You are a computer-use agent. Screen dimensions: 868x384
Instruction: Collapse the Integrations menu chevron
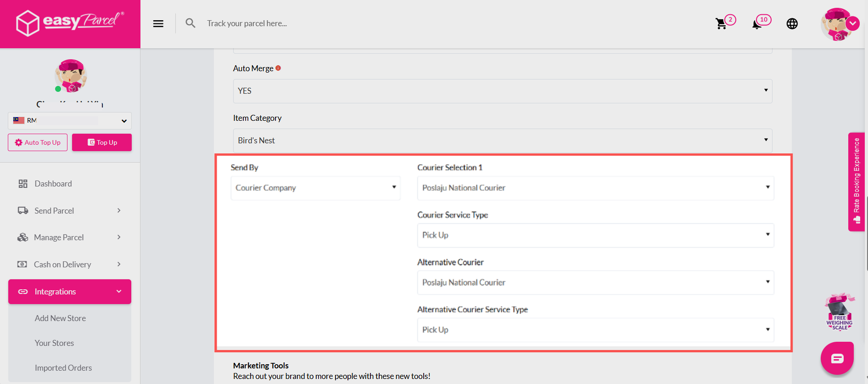[x=119, y=291]
